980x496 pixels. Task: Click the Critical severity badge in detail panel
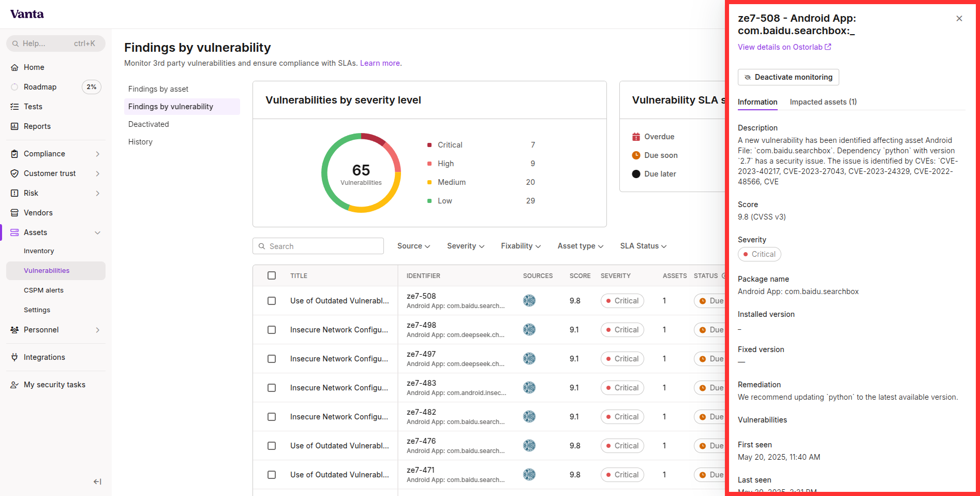click(760, 254)
